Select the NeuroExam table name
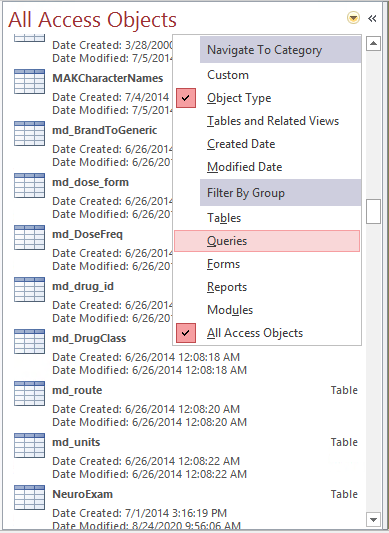Screen dimensions: 389x533 point(83,494)
